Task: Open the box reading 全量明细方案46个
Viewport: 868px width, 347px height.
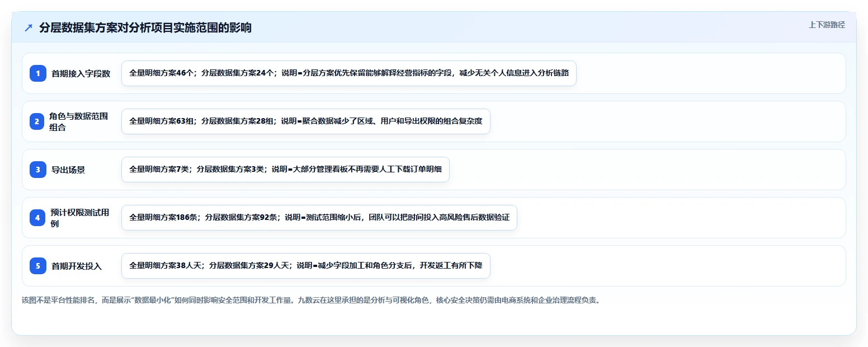Action: (x=348, y=73)
